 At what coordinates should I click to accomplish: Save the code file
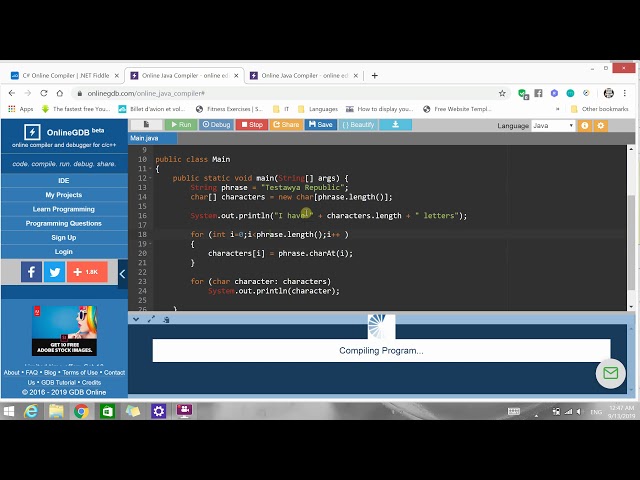pos(320,124)
